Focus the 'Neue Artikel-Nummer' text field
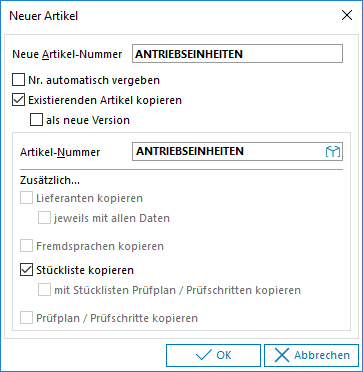 pyautogui.click(x=237, y=54)
